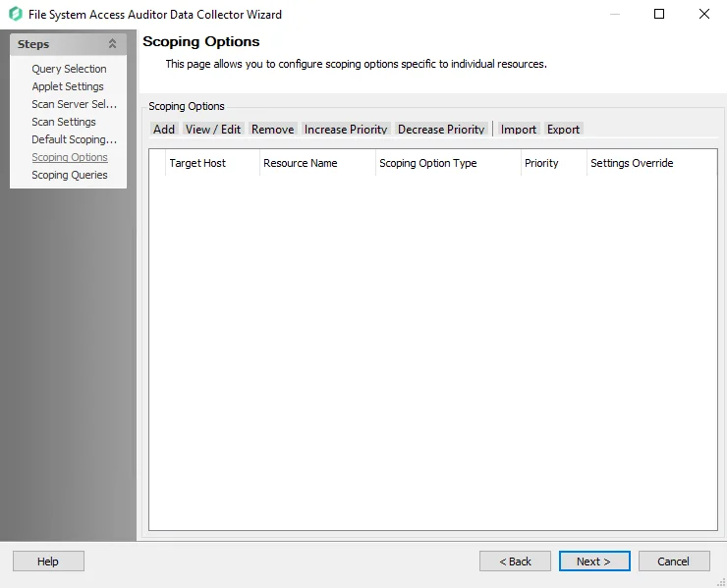Proceed with Next > button
The height and width of the screenshot is (588, 727).
point(594,561)
